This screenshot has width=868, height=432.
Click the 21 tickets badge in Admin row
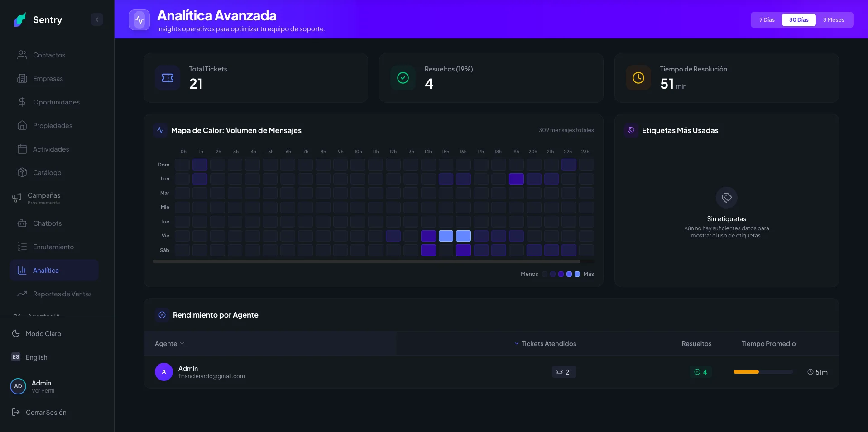point(564,372)
